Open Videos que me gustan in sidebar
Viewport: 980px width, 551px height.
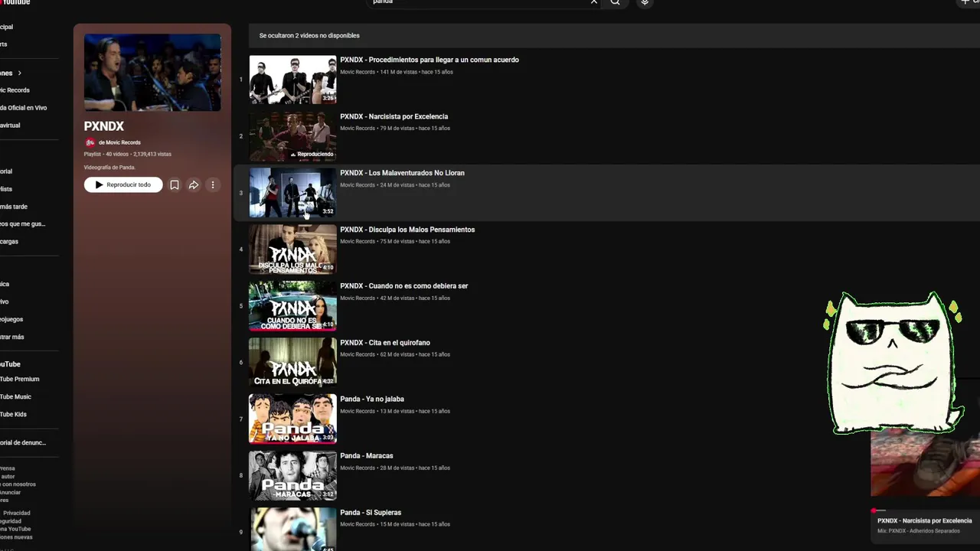pos(22,224)
